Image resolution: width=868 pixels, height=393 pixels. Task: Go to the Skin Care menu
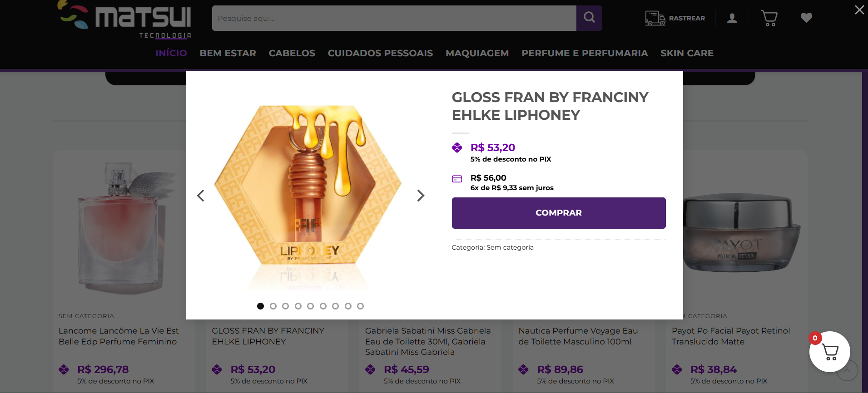(687, 53)
